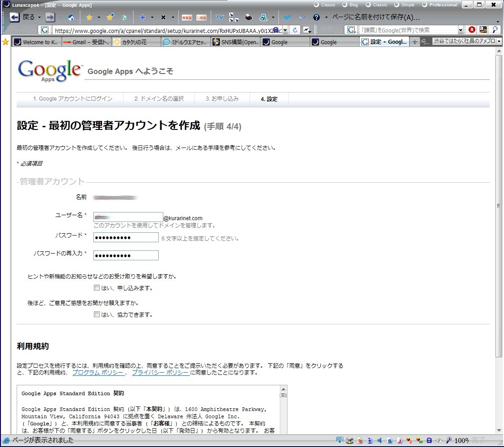Select the Blog skin radio
Screen dimensions: 504x448
pos(345,5)
